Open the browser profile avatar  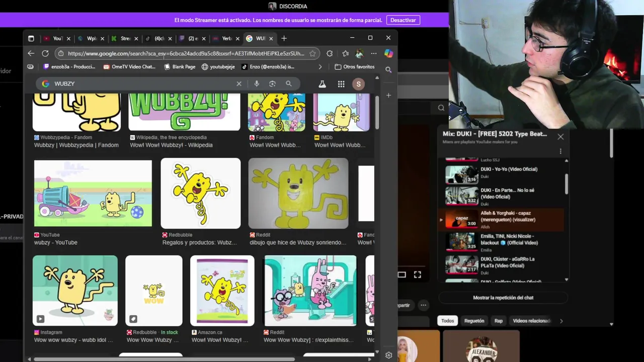pyautogui.click(x=359, y=53)
